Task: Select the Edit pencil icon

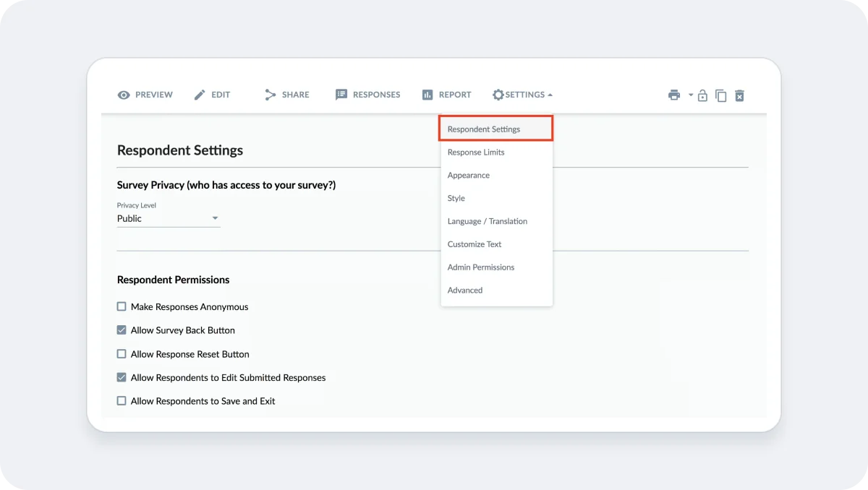Action: (200, 94)
